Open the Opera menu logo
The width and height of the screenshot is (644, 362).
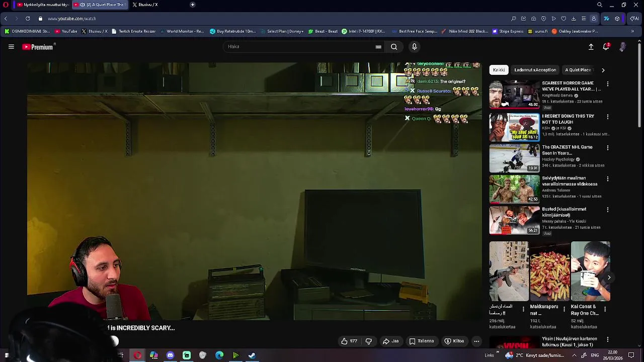pyautogui.click(x=6, y=5)
